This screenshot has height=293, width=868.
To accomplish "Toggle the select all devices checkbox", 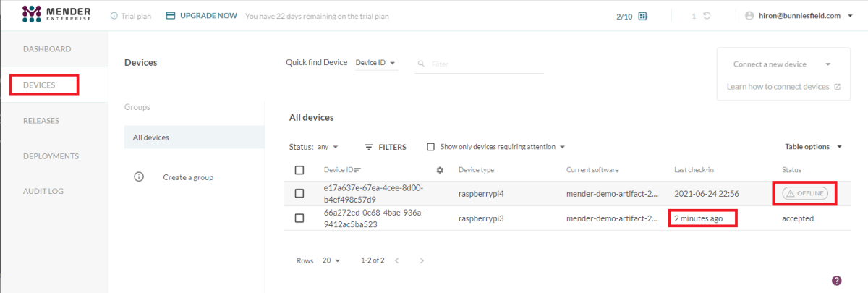I will pyautogui.click(x=299, y=170).
